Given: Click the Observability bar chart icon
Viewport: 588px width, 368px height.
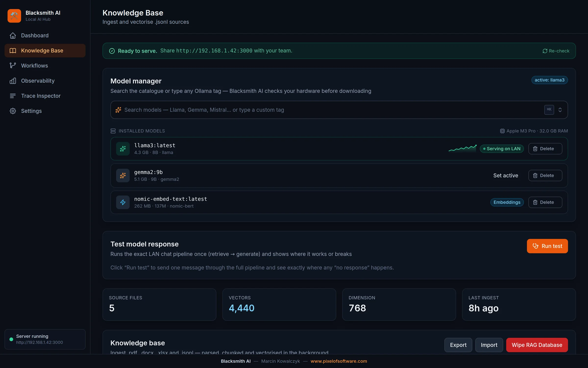Looking at the screenshot, I should [x=13, y=81].
